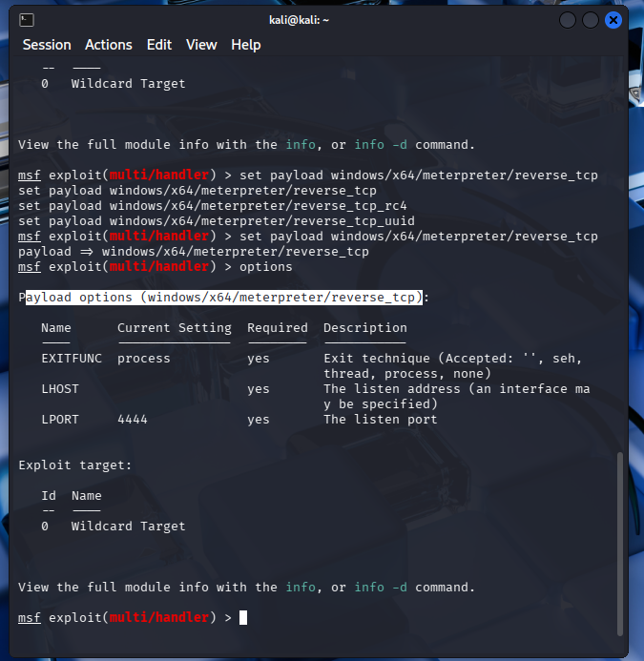Viewport: 644px width, 661px height.
Task: Click the minimize circle button in title bar
Action: pos(568,20)
